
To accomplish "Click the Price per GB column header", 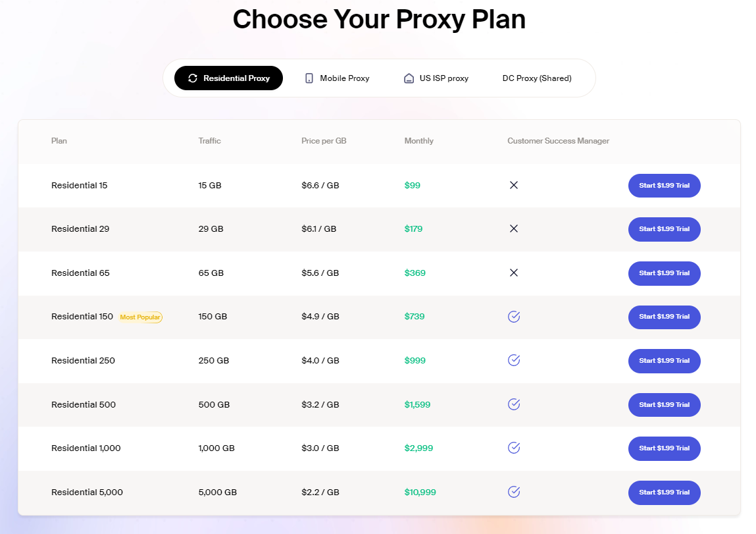I will (x=324, y=141).
